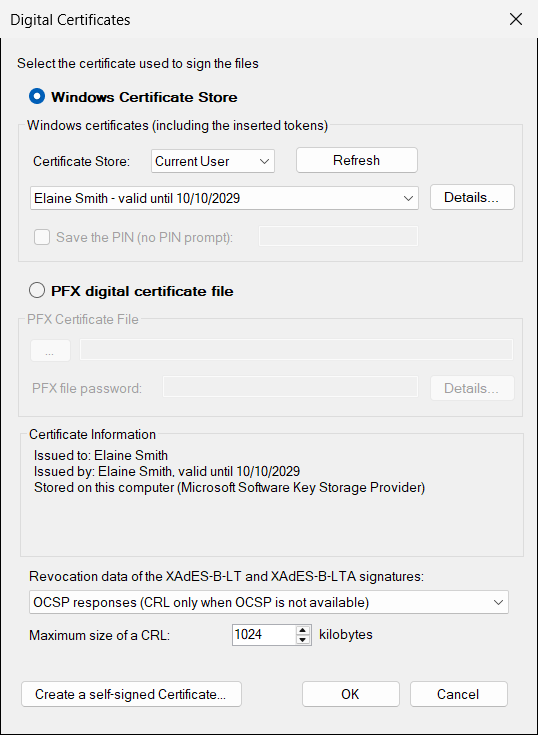Click into the 1024 kilobytes CRL size field
This screenshot has width=538, height=735.
pyautogui.click(x=264, y=635)
